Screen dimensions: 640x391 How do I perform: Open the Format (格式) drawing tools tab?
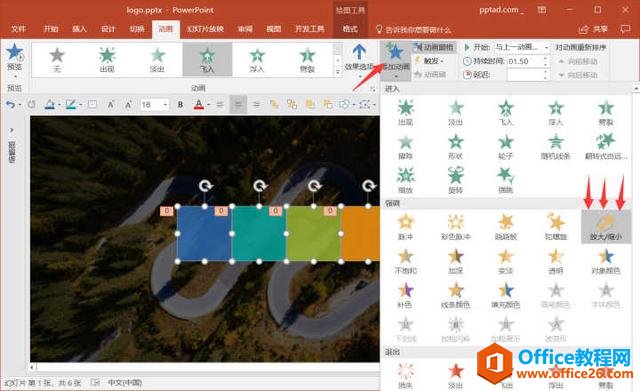click(x=350, y=29)
